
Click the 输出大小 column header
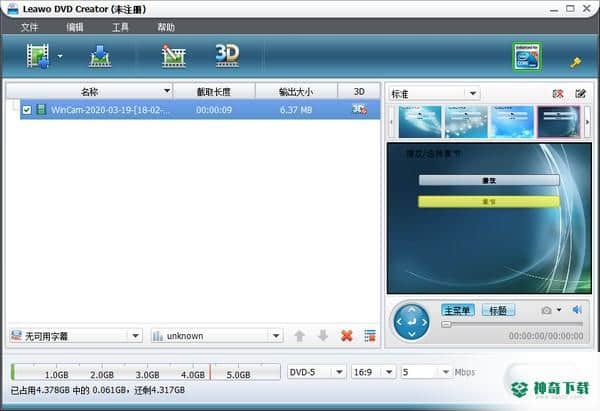tap(296, 91)
